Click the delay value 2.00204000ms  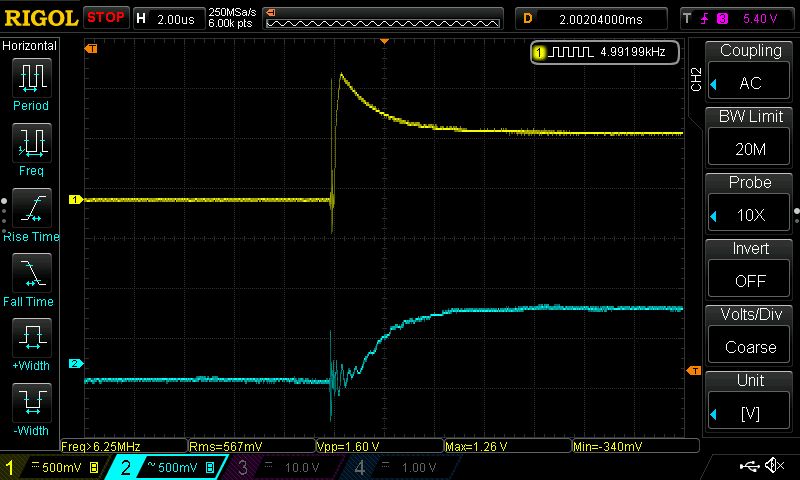[x=601, y=19]
